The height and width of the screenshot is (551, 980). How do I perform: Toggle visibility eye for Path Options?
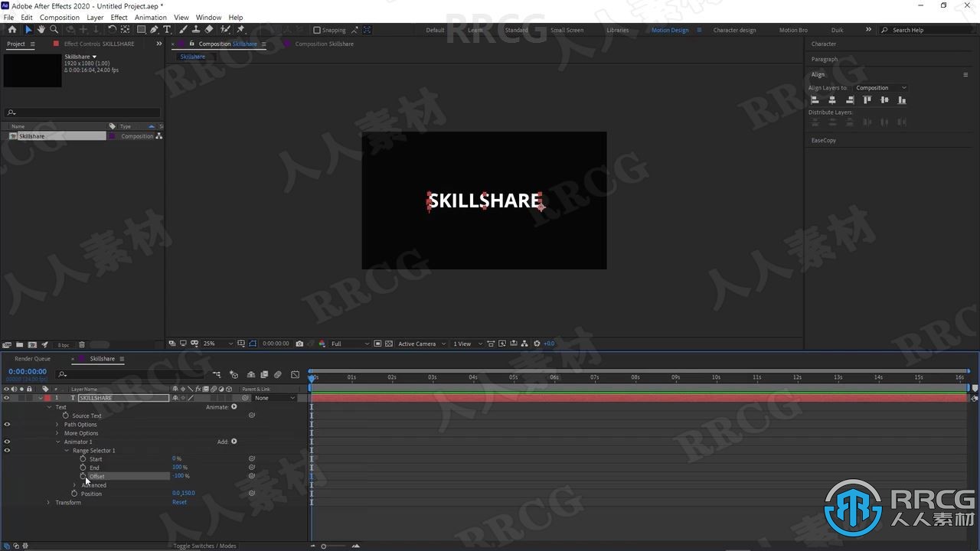[7, 424]
